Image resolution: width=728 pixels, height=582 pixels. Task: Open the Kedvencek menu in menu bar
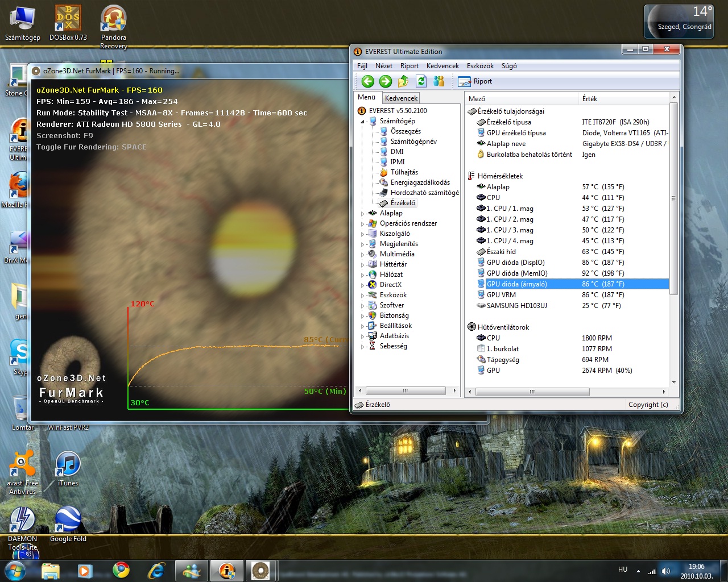coord(442,66)
